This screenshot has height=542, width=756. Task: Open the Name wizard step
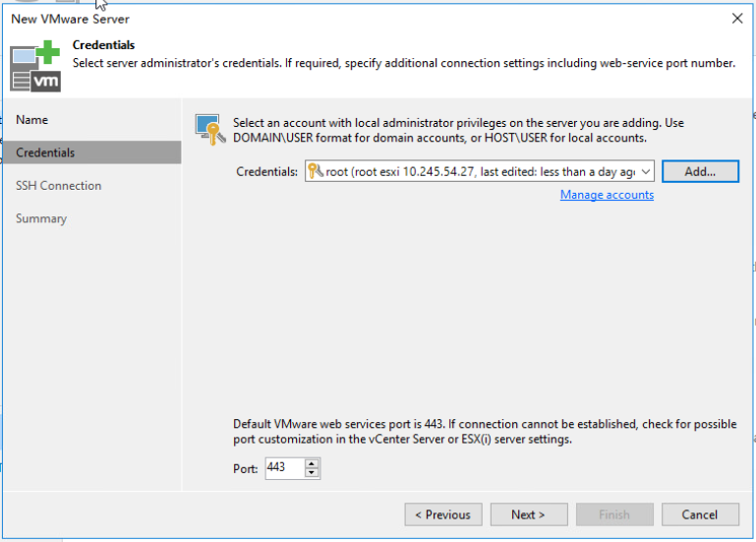(x=31, y=120)
